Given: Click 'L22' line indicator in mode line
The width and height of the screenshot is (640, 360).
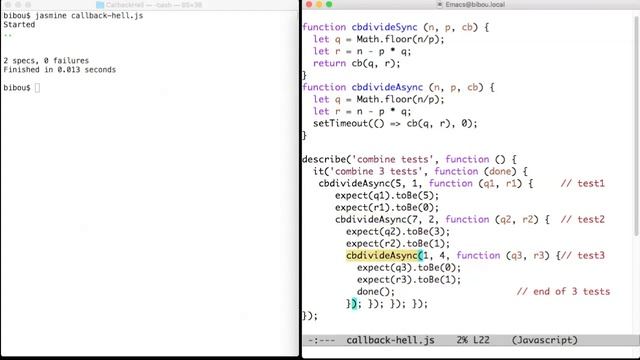Looking at the screenshot, I should click(481, 340).
